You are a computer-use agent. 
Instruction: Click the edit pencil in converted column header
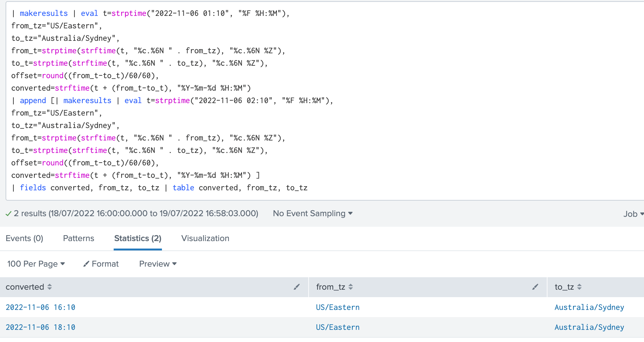coord(296,287)
